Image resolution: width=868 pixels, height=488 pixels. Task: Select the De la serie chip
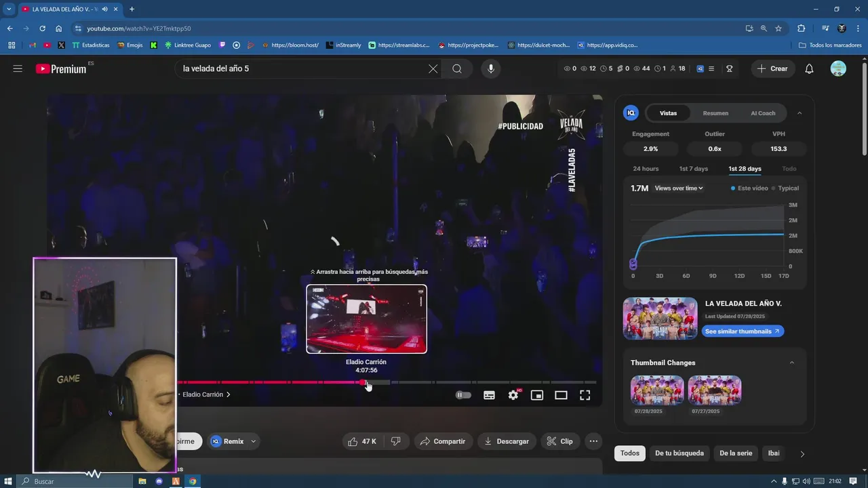(736, 453)
